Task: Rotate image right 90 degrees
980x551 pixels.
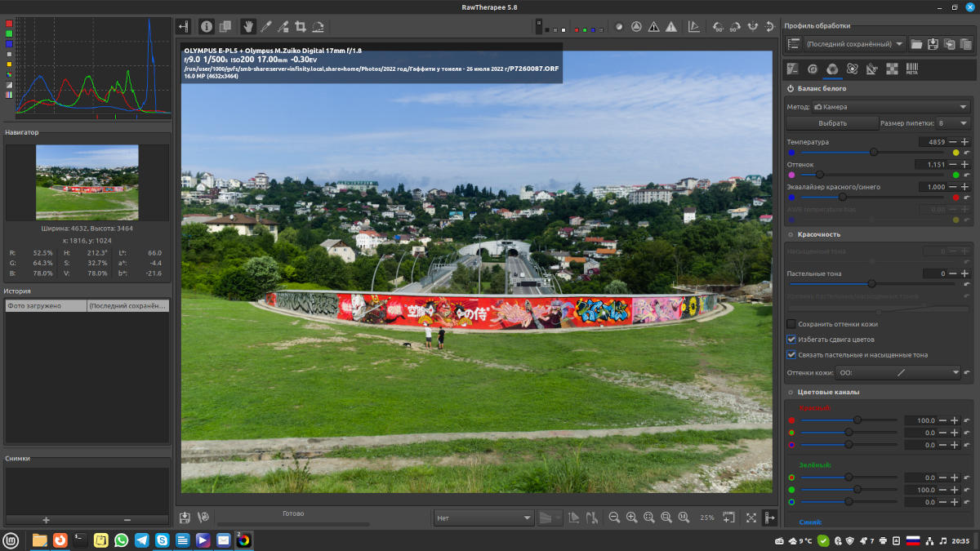Action: point(735,26)
